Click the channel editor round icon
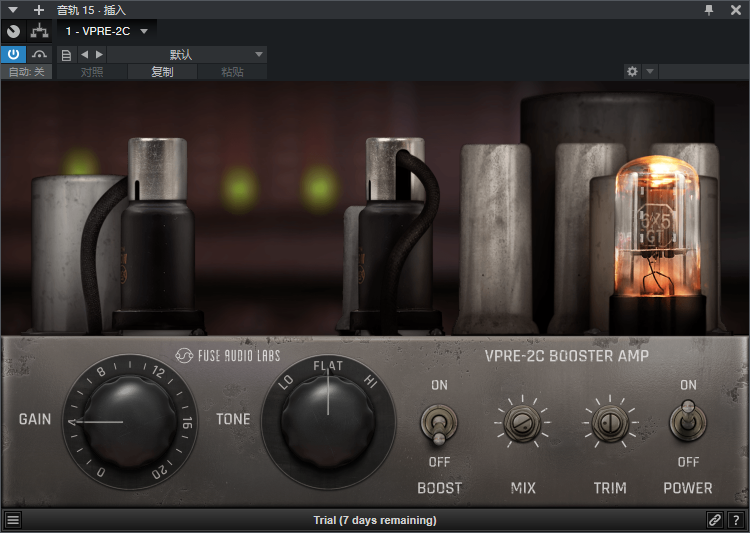This screenshot has width=750, height=533. coord(13,32)
